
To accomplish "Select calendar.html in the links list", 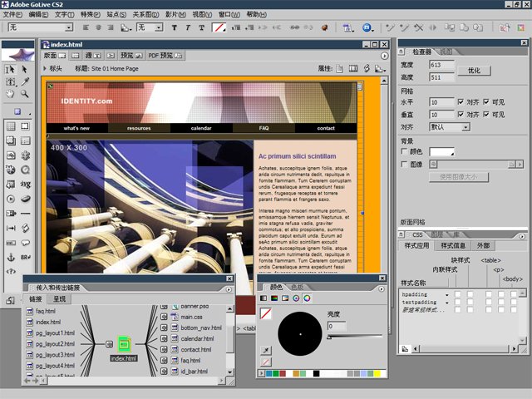I will (x=197, y=338).
